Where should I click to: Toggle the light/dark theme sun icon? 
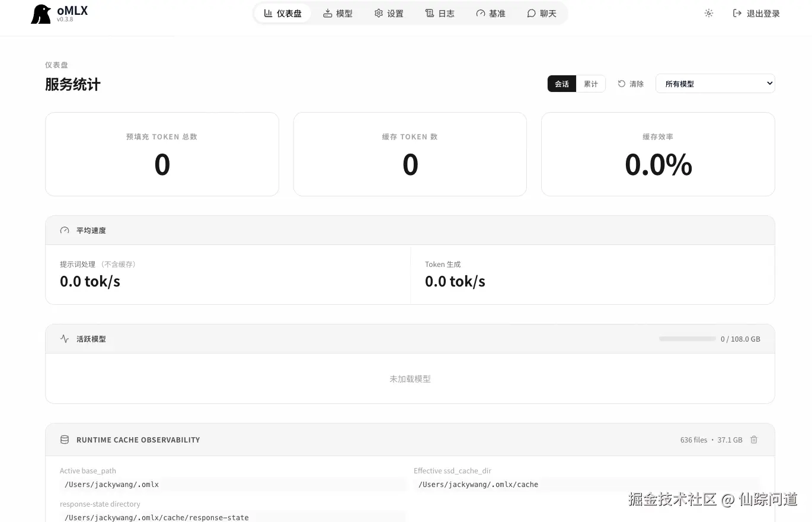pyautogui.click(x=709, y=13)
